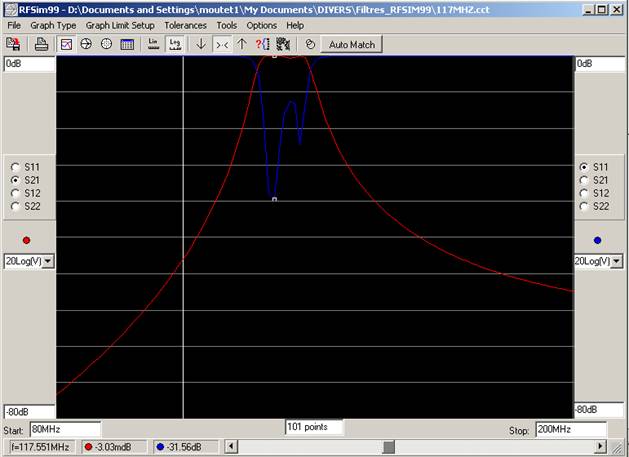Click the 101 points field
The image size is (629, 457).
pos(314,427)
